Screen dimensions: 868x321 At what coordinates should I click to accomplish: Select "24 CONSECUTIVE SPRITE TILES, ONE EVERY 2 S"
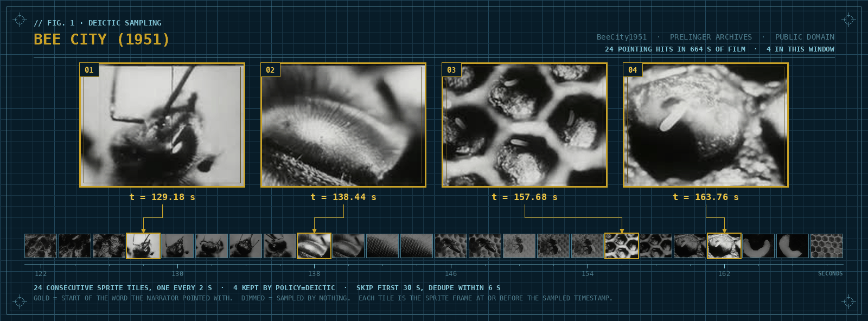pyautogui.click(x=123, y=287)
